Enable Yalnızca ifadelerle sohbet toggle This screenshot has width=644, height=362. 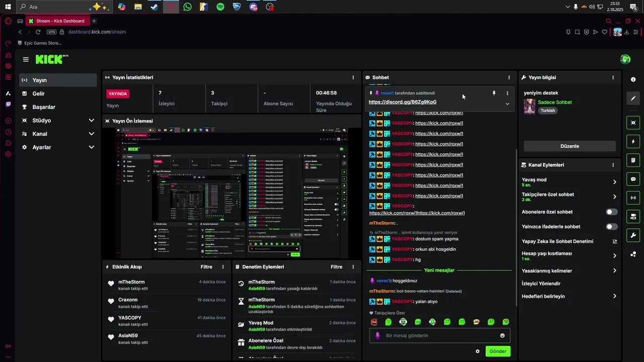(611, 227)
